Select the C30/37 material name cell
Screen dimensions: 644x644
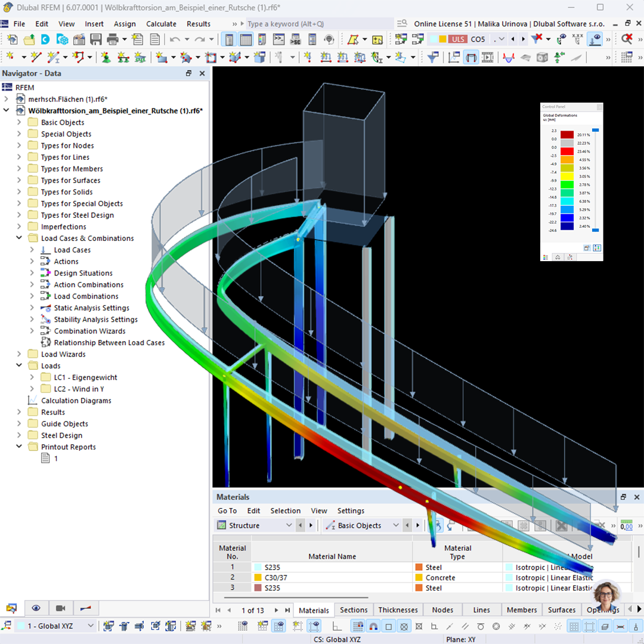coord(332,577)
